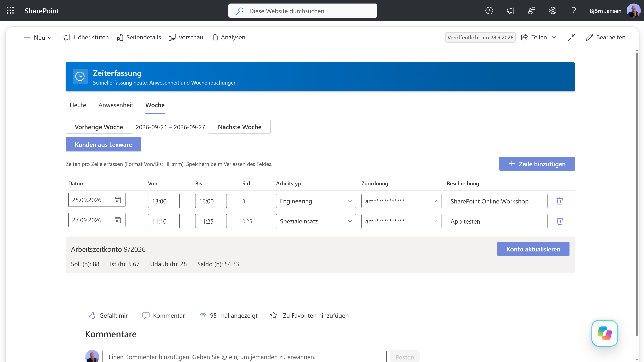Go to Nächste Woche

coord(239,127)
